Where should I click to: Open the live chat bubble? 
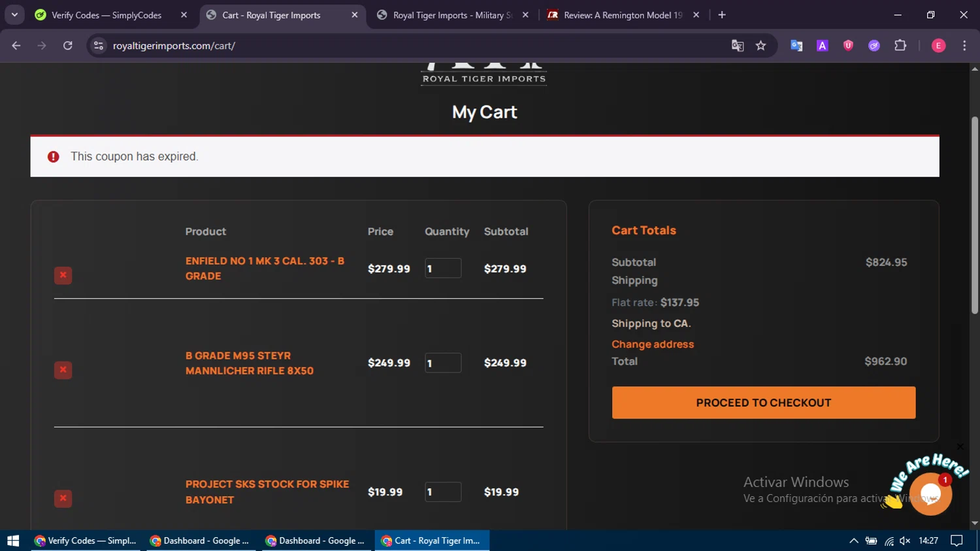(x=930, y=494)
